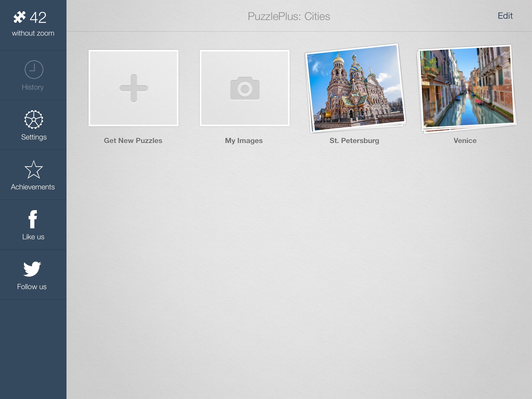Click PuzzlePlus Cities title header
The height and width of the screenshot is (399, 532).
coord(289,16)
